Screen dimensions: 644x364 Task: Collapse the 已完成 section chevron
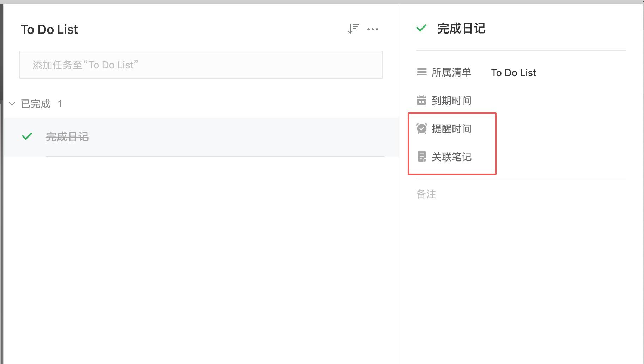12,104
